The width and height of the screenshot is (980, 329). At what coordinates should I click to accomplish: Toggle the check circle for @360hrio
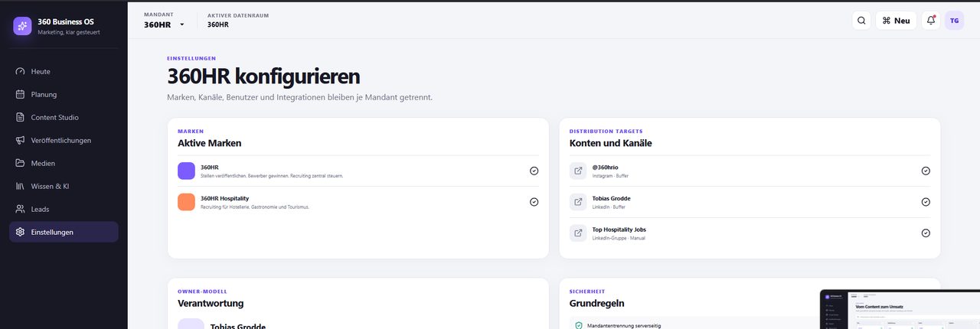tap(926, 171)
